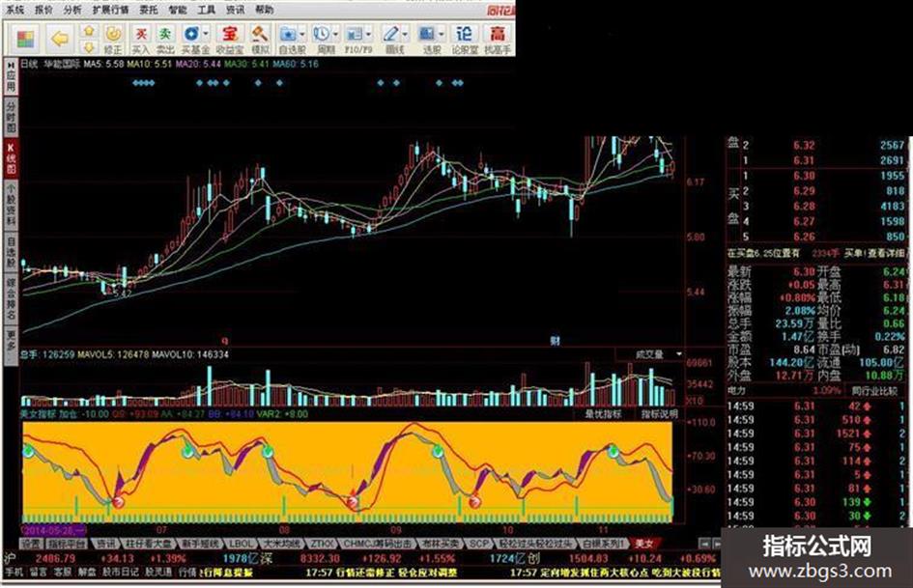Click the 设置 bottom tab
Screen dimensions: 913x588
[x=31, y=544]
